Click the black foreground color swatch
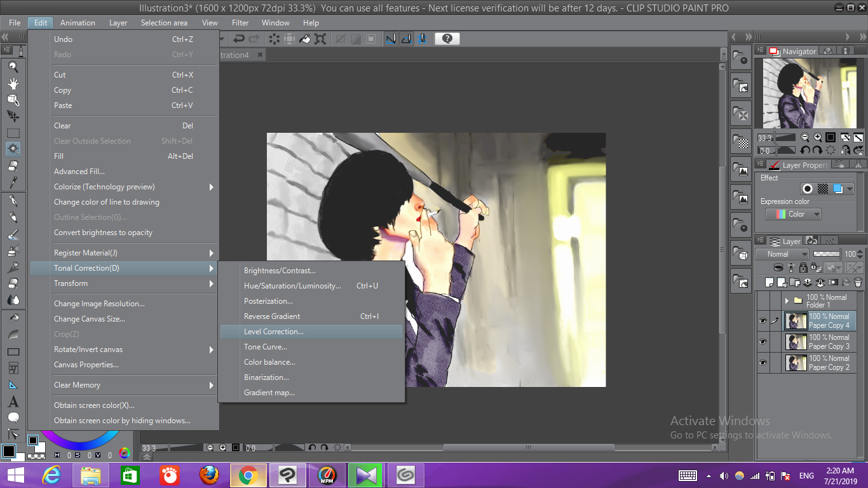 pos(8,451)
